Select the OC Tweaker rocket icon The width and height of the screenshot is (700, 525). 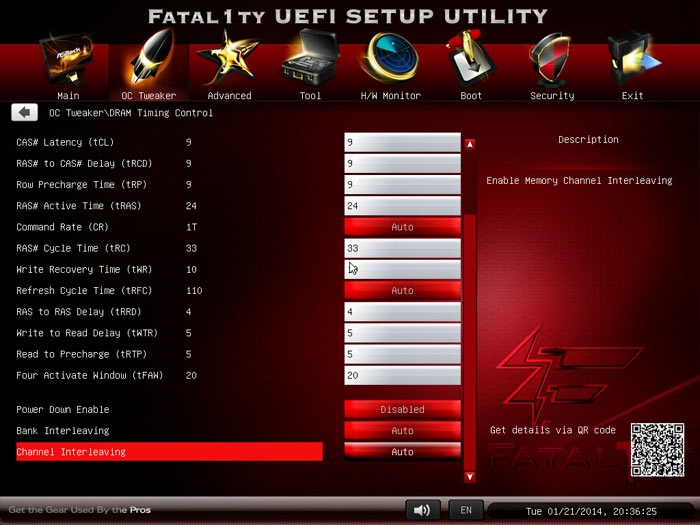(151, 57)
